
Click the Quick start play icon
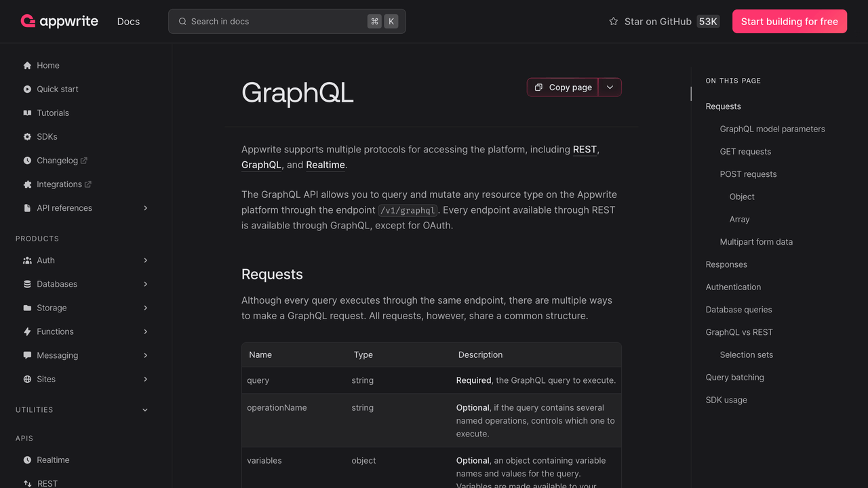pyautogui.click(x=27, y=89)
